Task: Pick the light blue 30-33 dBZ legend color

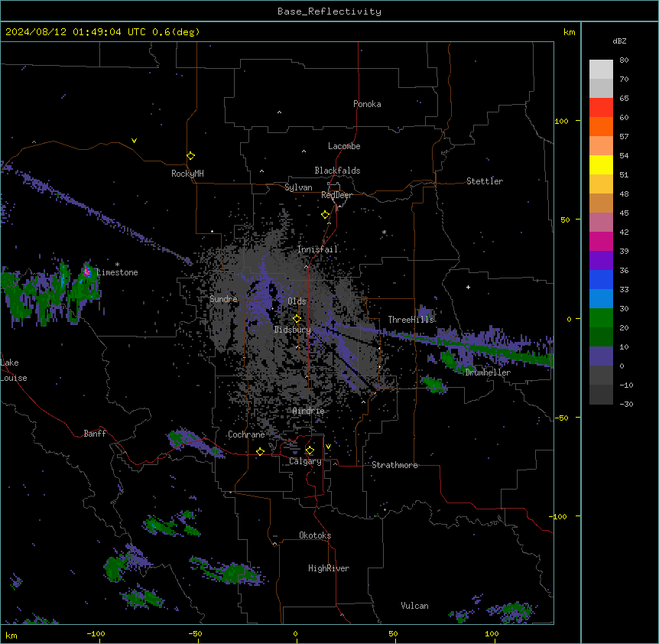Action: (601, 299)
